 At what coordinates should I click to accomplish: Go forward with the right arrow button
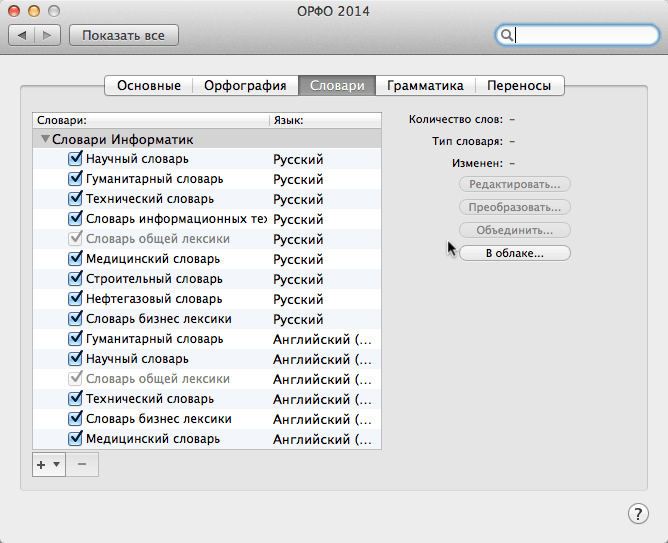coord(47,35)
